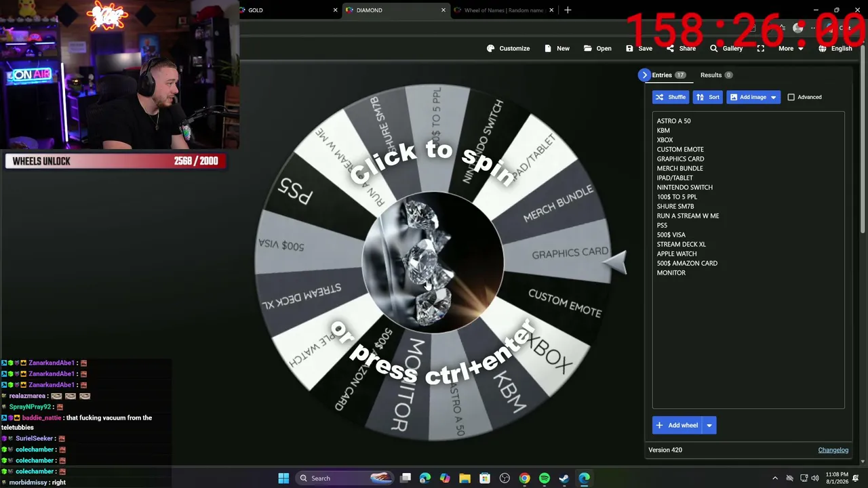Click the MONITOR entry line
Image resolution: width=868 pixels, height=488 pixels.
(x=671, y=272)
